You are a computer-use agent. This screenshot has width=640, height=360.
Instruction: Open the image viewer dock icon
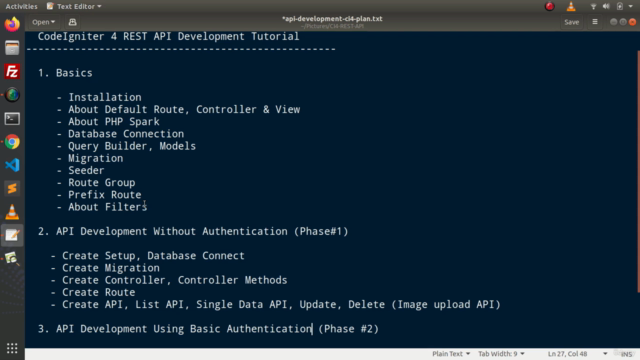pos(12,258)
